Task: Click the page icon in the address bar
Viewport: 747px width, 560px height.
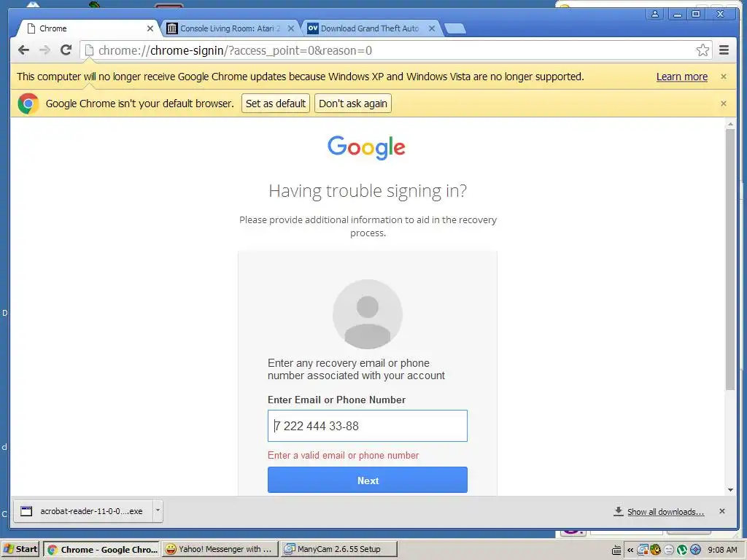Action: [89, 50]
